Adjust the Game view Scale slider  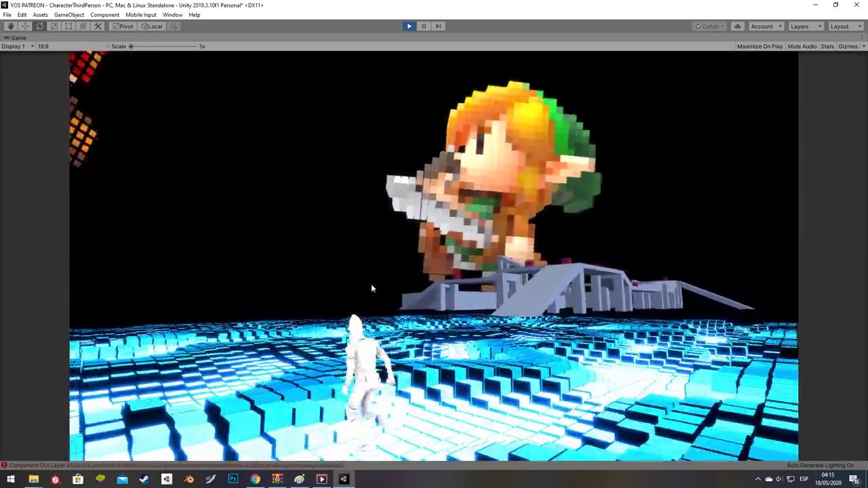pos(163,46)
